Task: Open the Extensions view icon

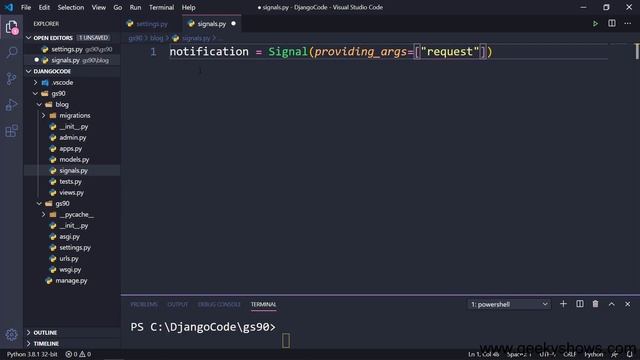Action: 11,131
